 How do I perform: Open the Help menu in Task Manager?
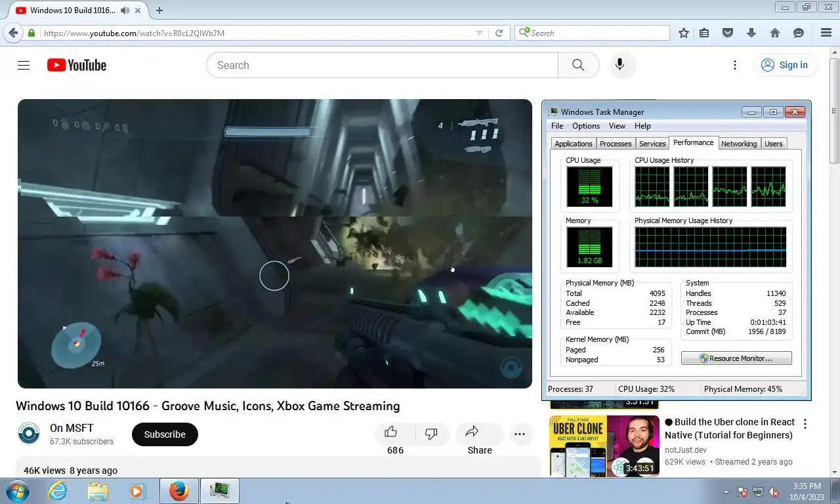[x=642, y=126]
